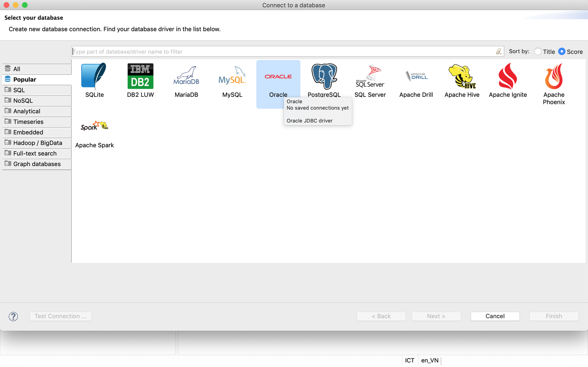Image resolution: width=588 pixels, height=367 pixels.
Task: Select the Apache Hive driver
Action: click(x=462, y=80)
